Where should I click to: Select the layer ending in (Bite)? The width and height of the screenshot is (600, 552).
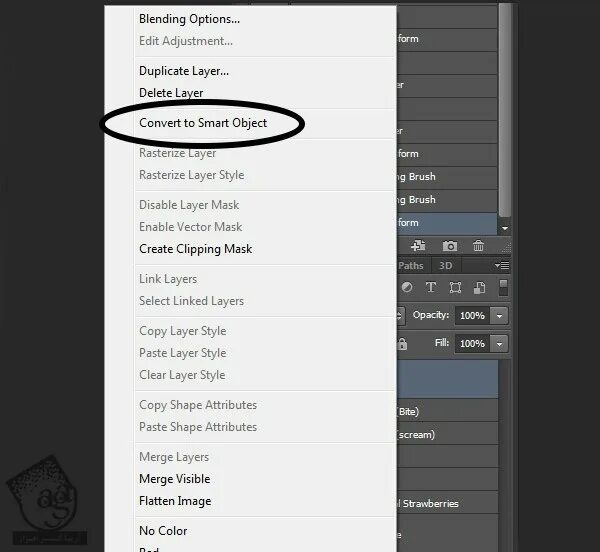[448, 411]
